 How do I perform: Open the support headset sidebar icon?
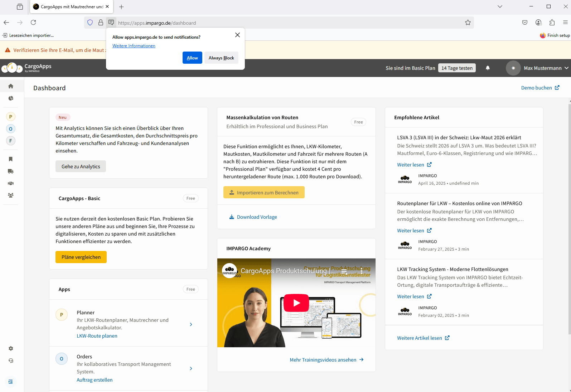coord(11,360)
